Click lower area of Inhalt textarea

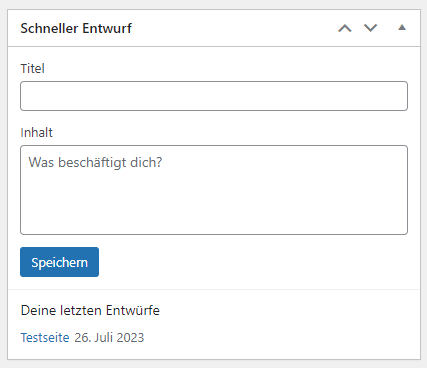pos(214,213)
